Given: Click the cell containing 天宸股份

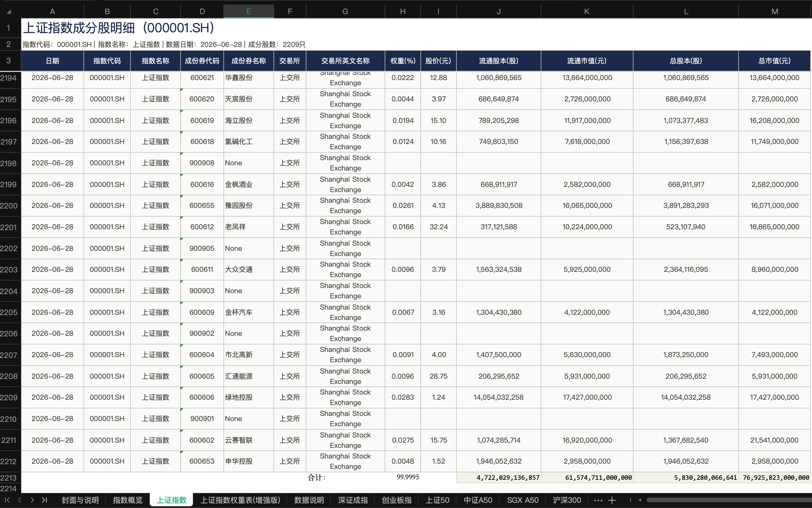Looking at the screenshot, I should coord(248,99).
